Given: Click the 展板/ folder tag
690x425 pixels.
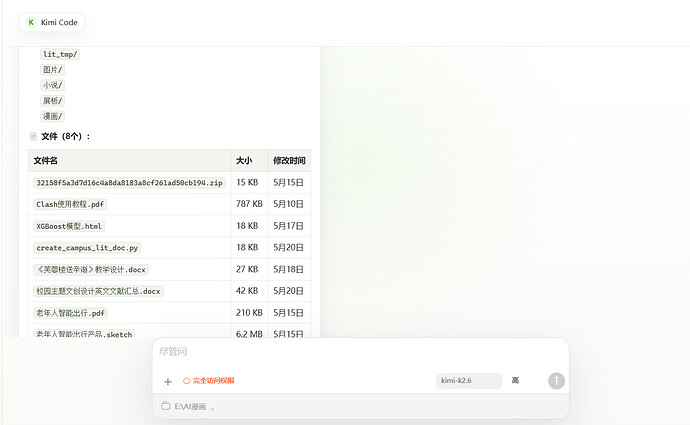Looking at the screenshot, I should [x=52, y=101].
